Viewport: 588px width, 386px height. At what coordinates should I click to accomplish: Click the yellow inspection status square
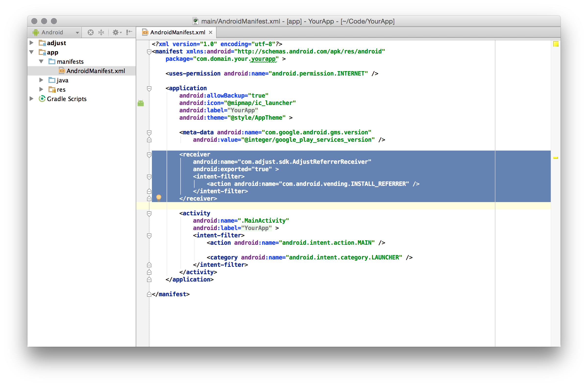(556, 44)
